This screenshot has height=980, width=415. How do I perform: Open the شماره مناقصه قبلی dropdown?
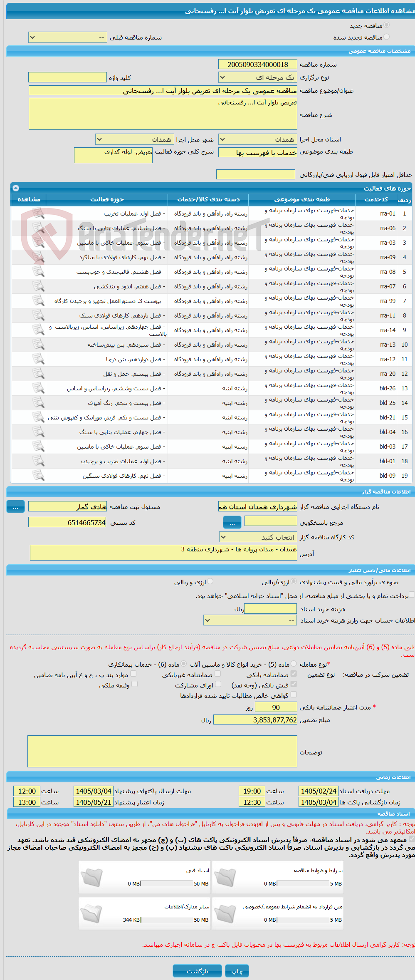coord(67,37)
